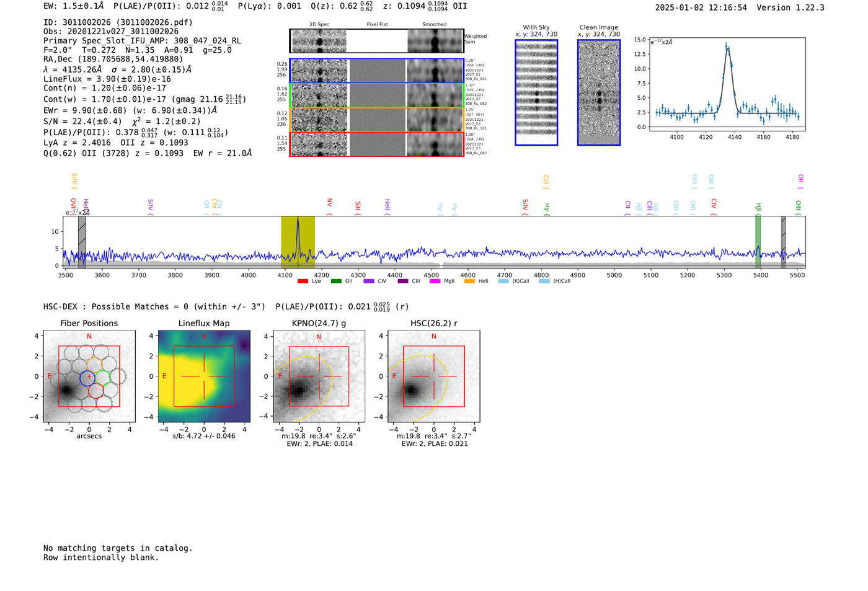Image resolution: width=868 pixels, height=591 pixels.
Task: Select the Weighted Sum 2D spectrum row
Action: click(x=377, y=41)
